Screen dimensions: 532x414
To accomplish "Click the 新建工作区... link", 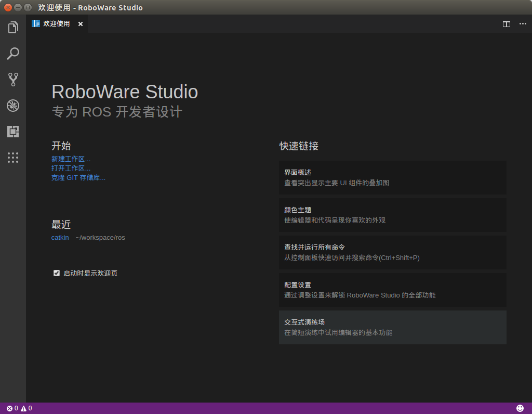I will tap(71, 159).
